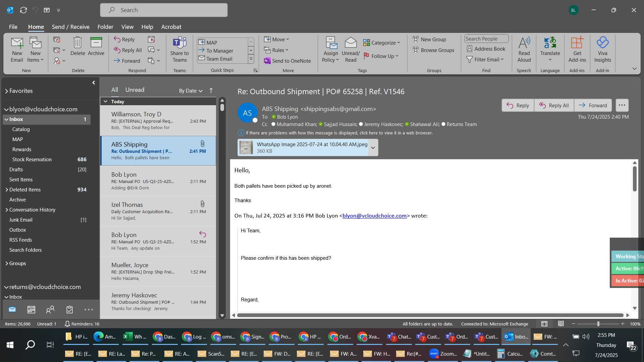This screenshot has width=644, height=362.
Task: Open more actions ellipsis in reading pane
Action: click(622, 105)
